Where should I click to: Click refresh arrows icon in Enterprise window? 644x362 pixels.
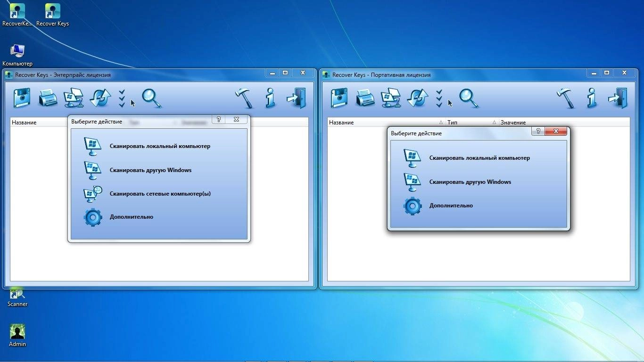[100, 98]
